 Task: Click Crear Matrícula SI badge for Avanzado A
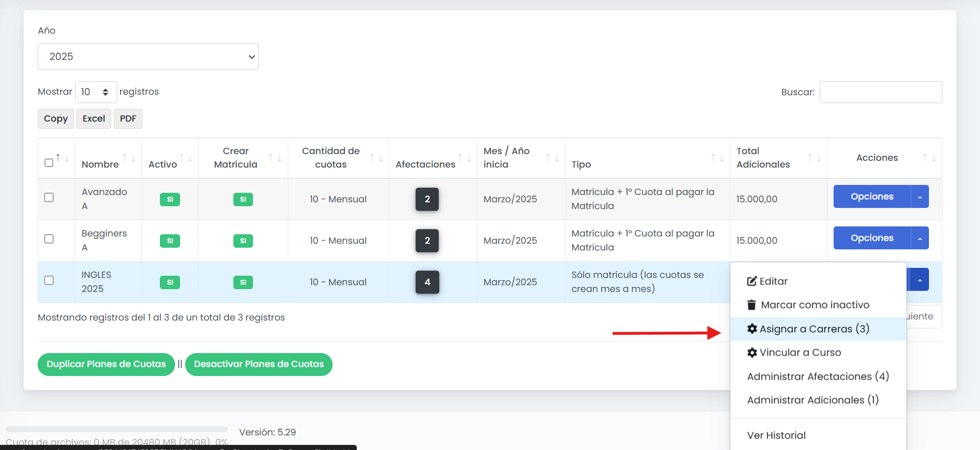pos(243,200)
